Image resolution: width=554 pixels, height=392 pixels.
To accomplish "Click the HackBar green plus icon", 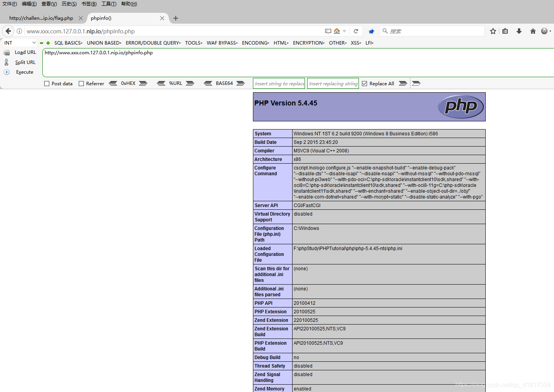I will 48,43.
